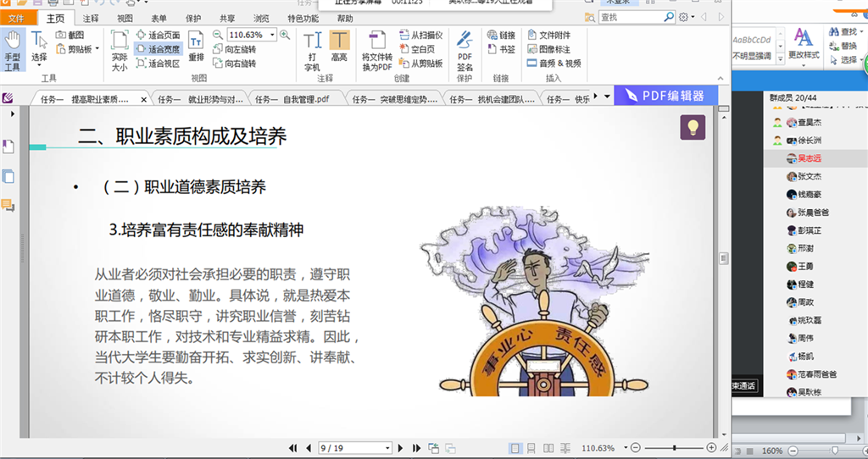Click the PDF status bar zoom slider
This screenshot has width=868, height=459.
674,448
